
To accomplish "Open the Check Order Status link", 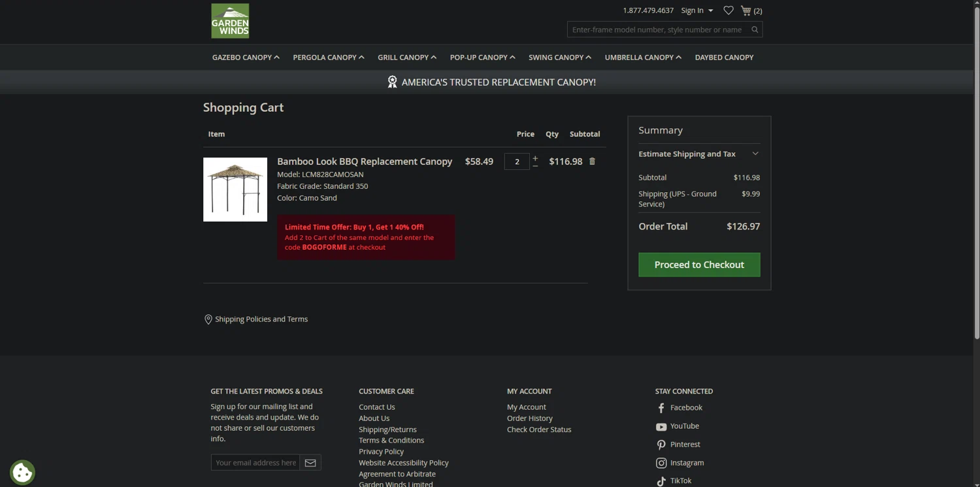I will (x=539, y=429).
